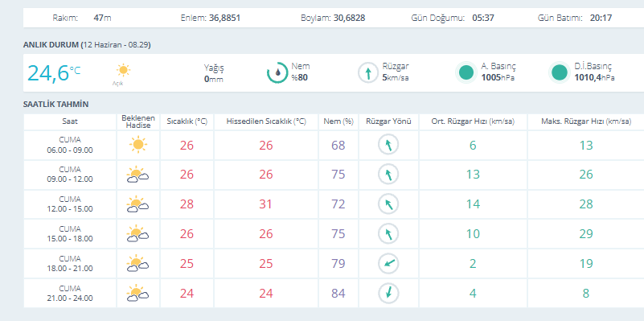
Task: Click the Saat column header
Action: (70, 121)
